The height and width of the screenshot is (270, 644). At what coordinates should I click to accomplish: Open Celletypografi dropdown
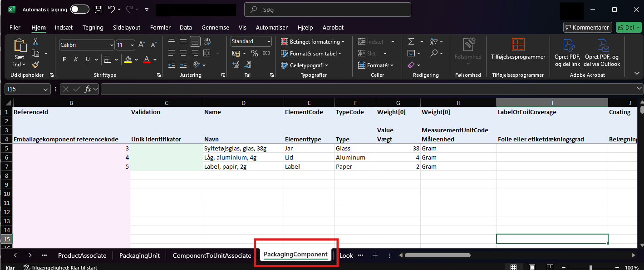pyautogui.click(x=305, y=65)
